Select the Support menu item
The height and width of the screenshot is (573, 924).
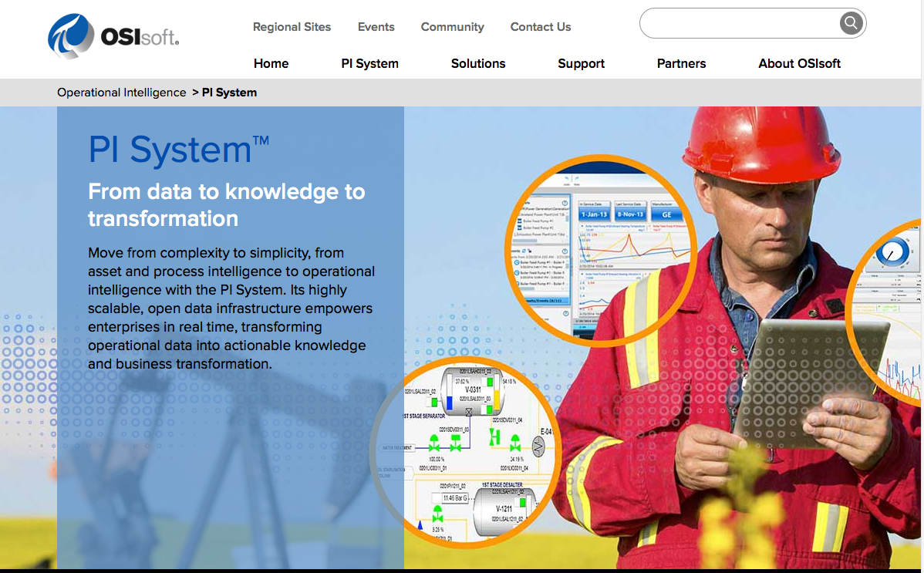[581, 64]
